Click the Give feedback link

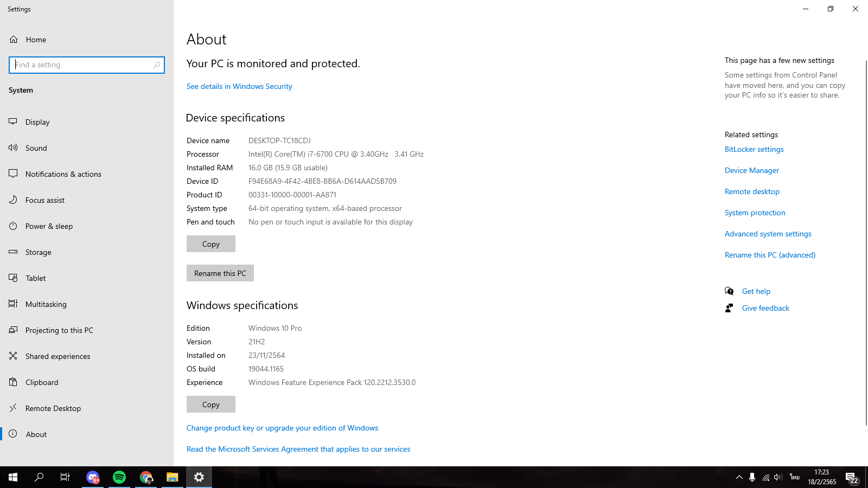click(765, 308)
